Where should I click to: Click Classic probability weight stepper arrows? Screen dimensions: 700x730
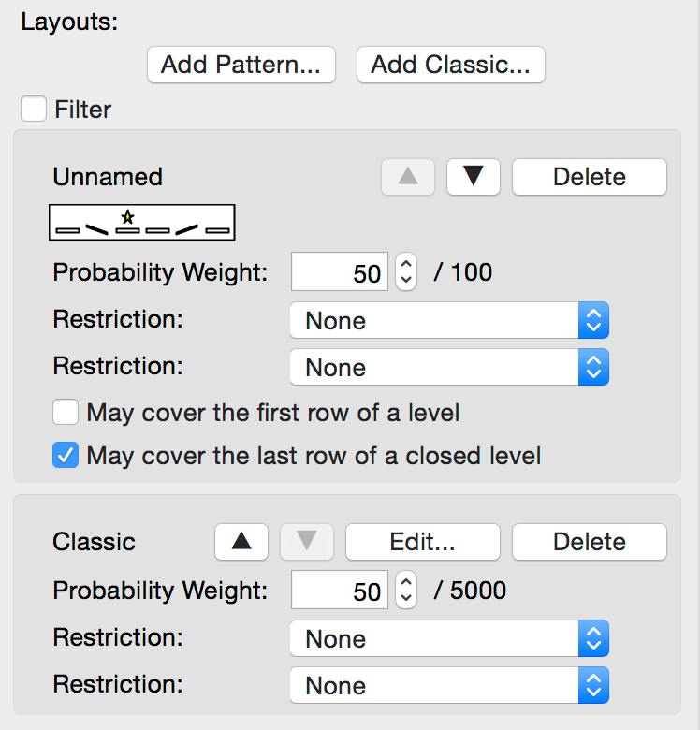point(406,590)
